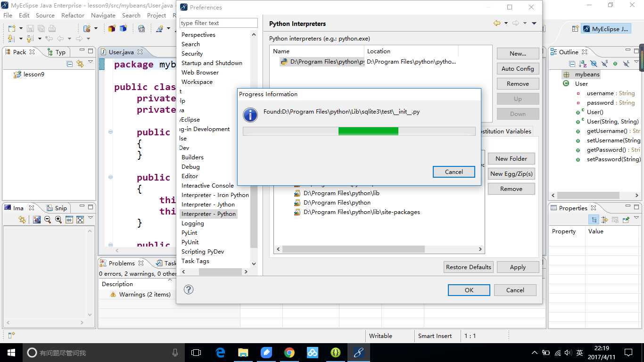Open Preferences back history dropdown arrow
The width and height of the screenshot is (644, 362).
tap(506, 23)
